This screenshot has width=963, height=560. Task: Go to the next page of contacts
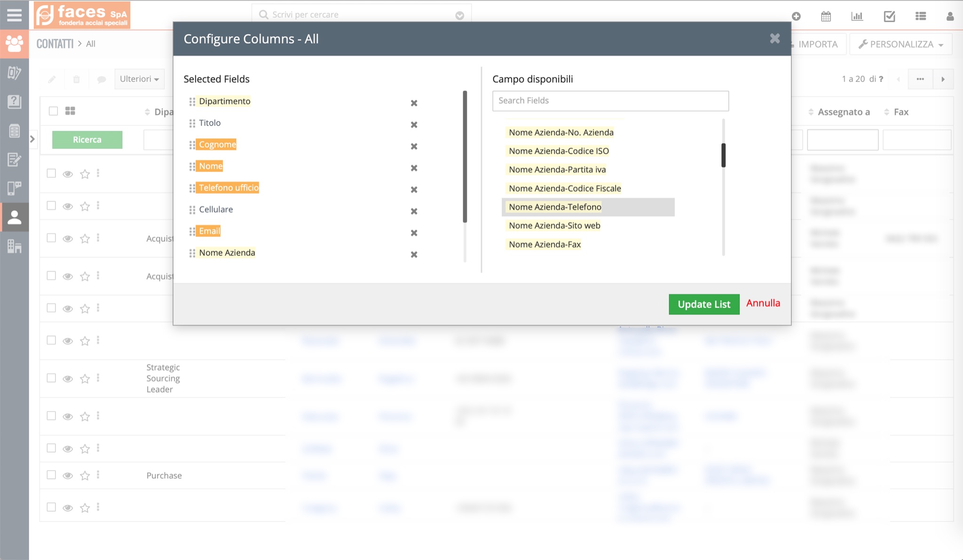click(x=943, y=79)
